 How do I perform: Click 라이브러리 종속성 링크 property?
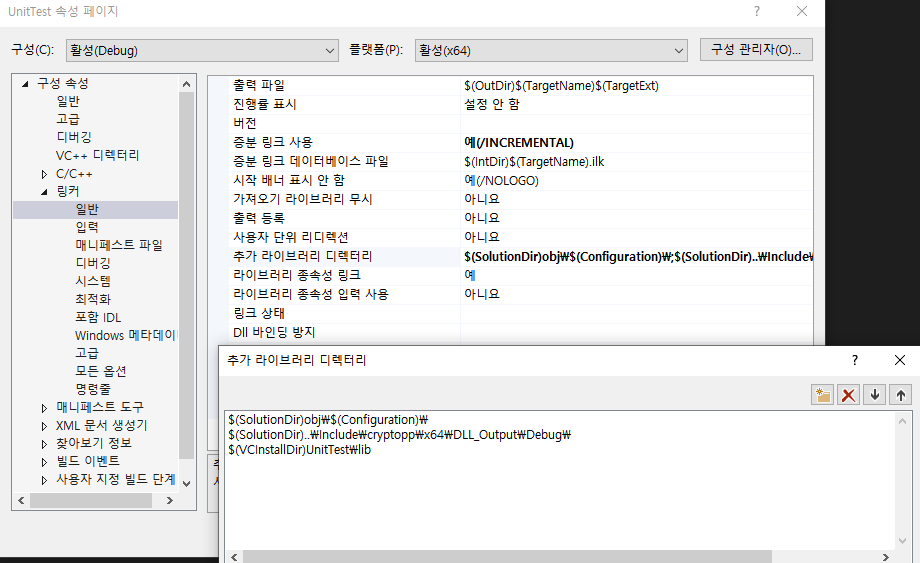297,275
